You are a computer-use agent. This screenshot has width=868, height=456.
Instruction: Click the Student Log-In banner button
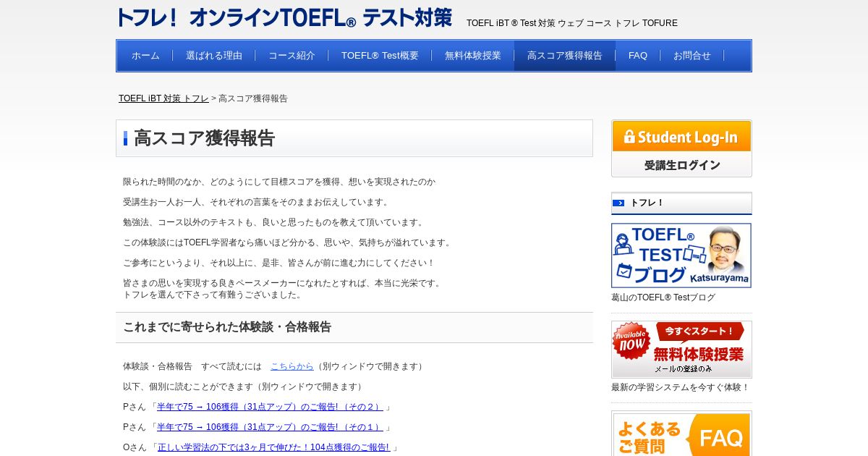pyautogui.click(x=681, y=136)
